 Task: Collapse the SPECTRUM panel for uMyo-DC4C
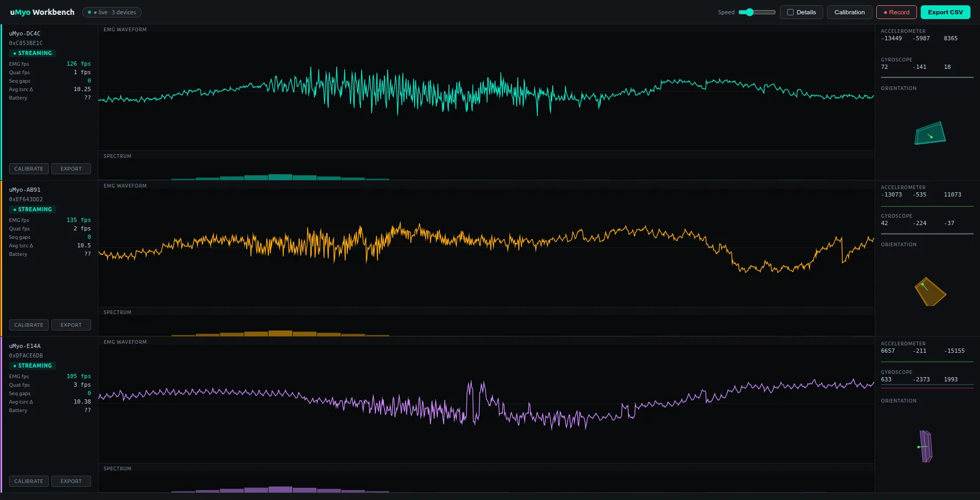117,156
